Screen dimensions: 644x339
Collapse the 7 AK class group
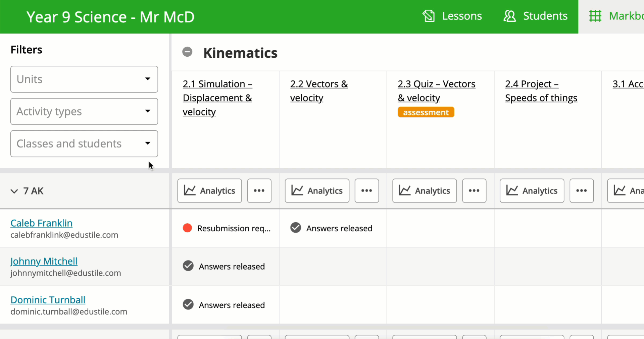tap(14, 191)
